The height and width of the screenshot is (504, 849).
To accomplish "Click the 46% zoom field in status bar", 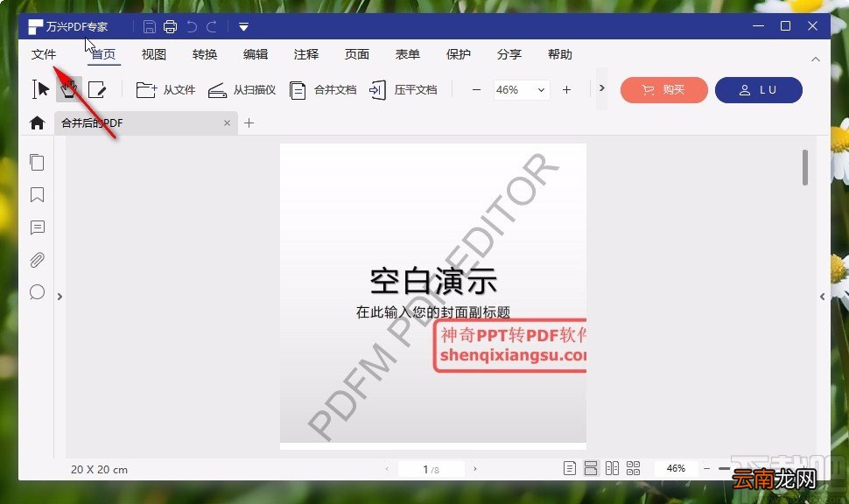I will pyautogui.click(x=676, y=468).
